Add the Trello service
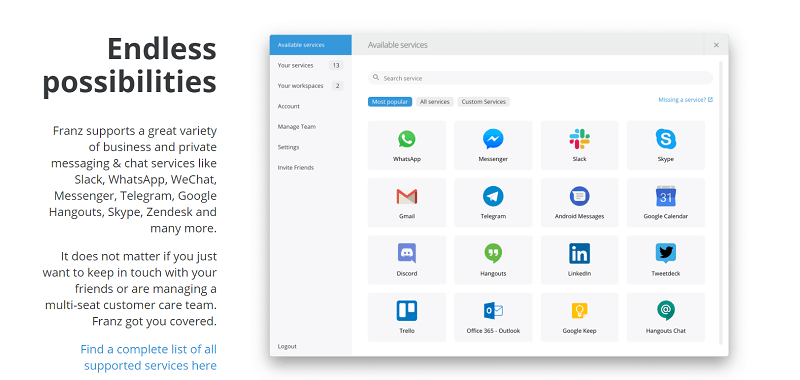The height and width of the screenshot is (380, 800). click(x=407, y=317)
